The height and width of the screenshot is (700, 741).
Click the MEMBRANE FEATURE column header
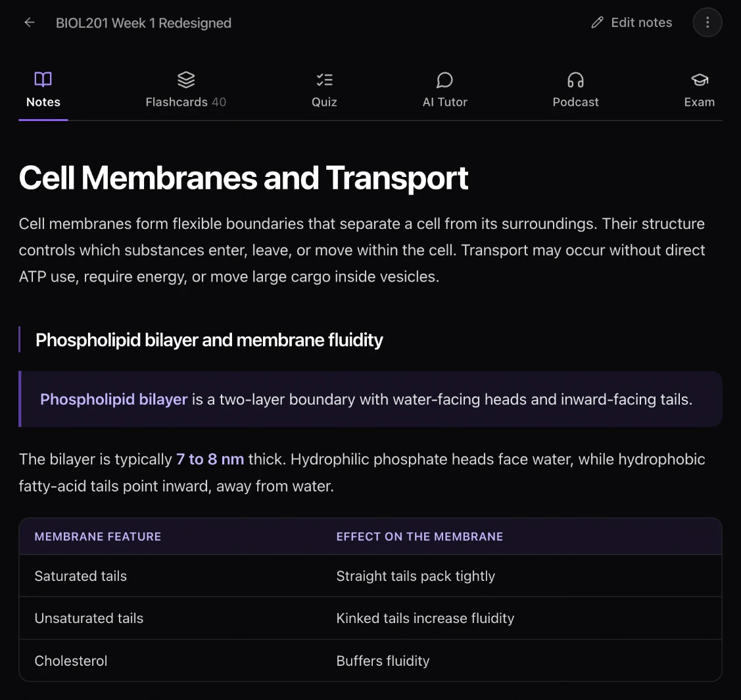(x=98, y=536)
